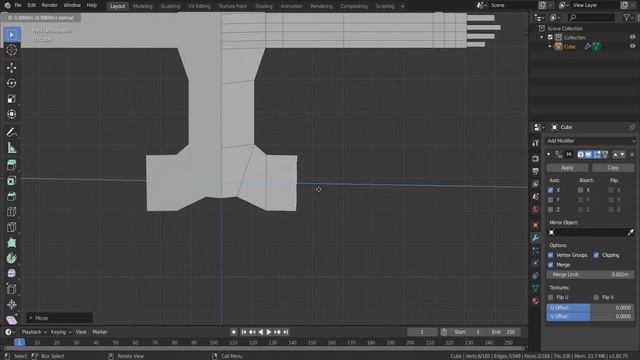The width and height of the screenshot is (640, 360).
Task: Open the Keying dropdown
Action: 60,332
